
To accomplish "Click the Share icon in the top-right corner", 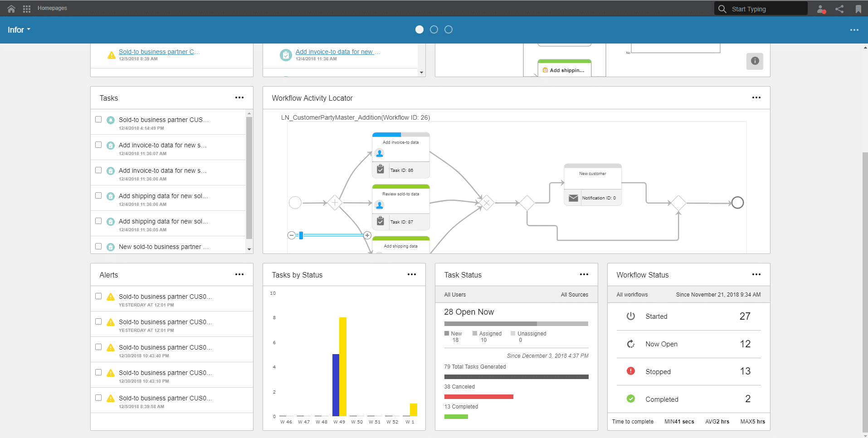I will (x=839, y=9).
